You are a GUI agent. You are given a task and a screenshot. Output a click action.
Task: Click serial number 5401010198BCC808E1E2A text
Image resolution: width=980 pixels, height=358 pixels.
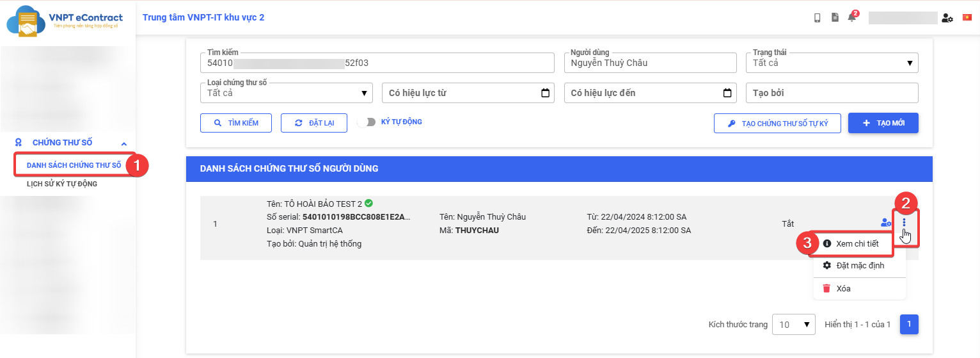tap(356, 216)
